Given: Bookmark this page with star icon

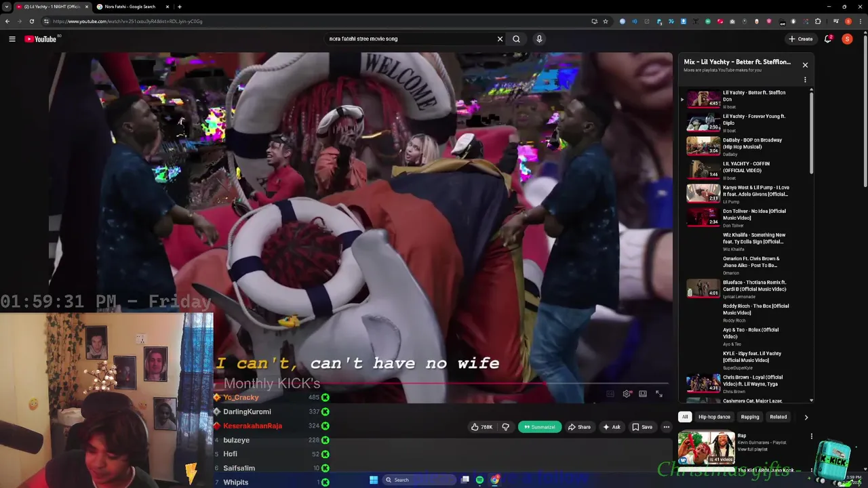Looking at the screenshot, I should [x=606, y=21].
